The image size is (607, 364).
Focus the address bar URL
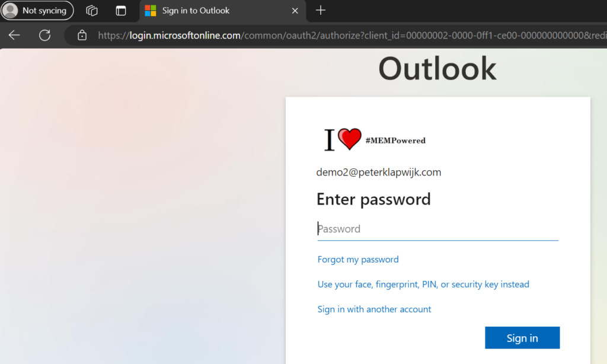352,35
